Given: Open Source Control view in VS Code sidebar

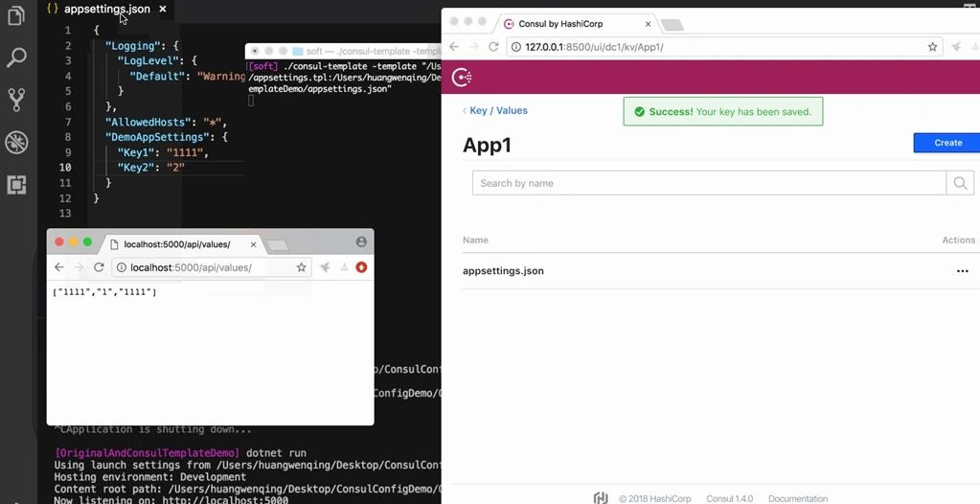Looking at the screenshot, I should coord(16,100).
